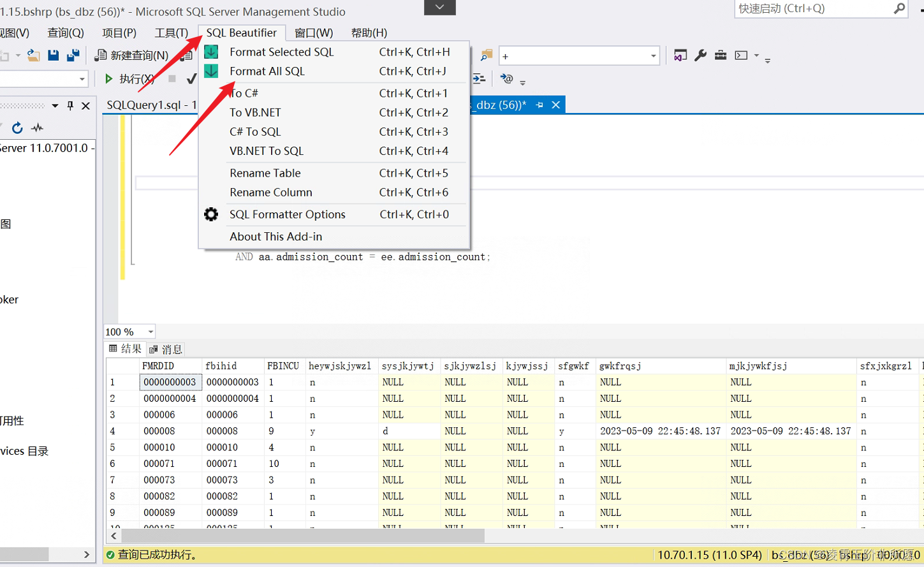This screenshot has height=567, width=924.
Task: Open Find in Files folder-search icon
Action: click(x=487, y=56)
